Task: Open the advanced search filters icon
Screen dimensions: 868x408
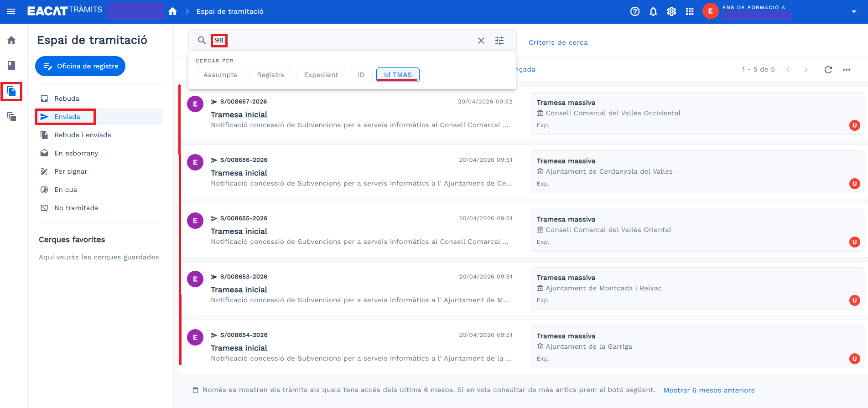Action: pos(499,41)
